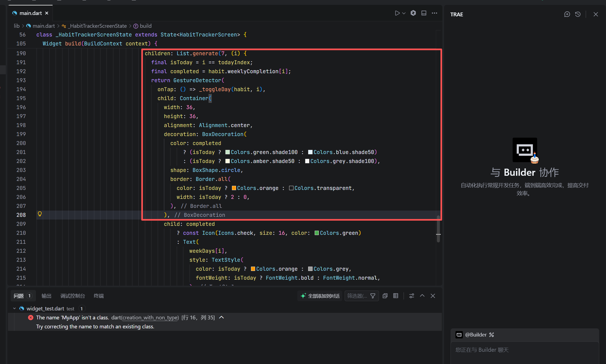This screenshot has width=606, height=364.
Task: Click the hexagon debug tool icon
Action: click(413, 13)
